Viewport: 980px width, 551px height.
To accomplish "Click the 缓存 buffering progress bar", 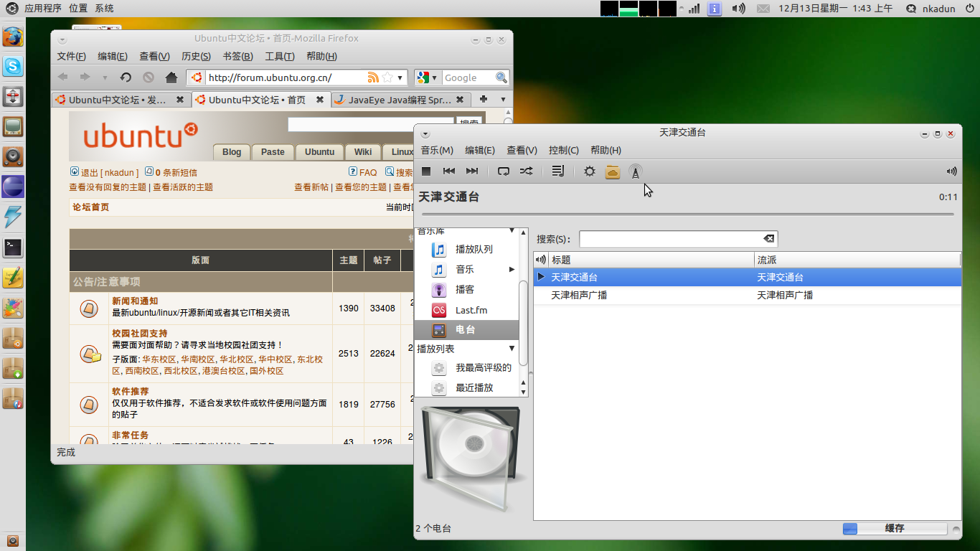I will pos(895,529).
